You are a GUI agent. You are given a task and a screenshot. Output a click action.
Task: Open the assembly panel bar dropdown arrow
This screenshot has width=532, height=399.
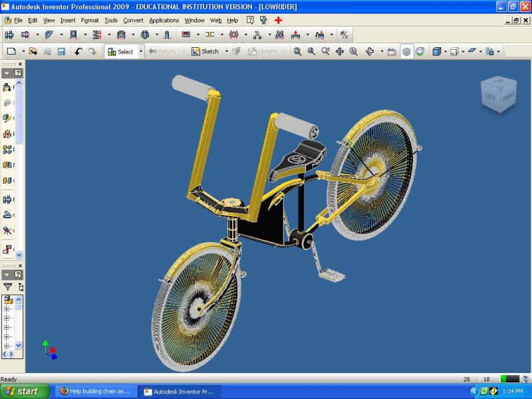click(x=7, y=73)
